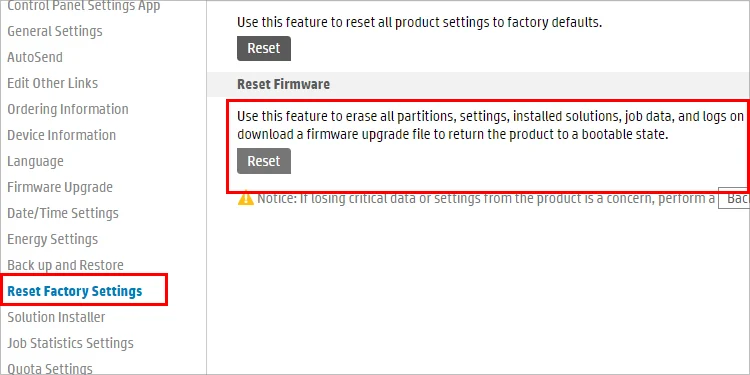Image resolution: width=750 pixels, height=375 pixels.
Task: Navigate to Firmware Upgrade page
Action: [x=60, y=187]
